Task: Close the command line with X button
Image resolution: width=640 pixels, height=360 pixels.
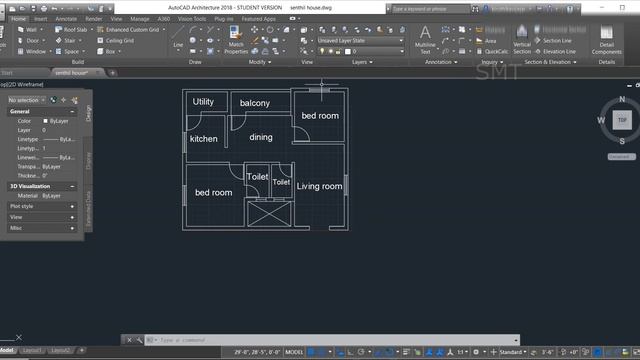Action: (x=129, y=340)
